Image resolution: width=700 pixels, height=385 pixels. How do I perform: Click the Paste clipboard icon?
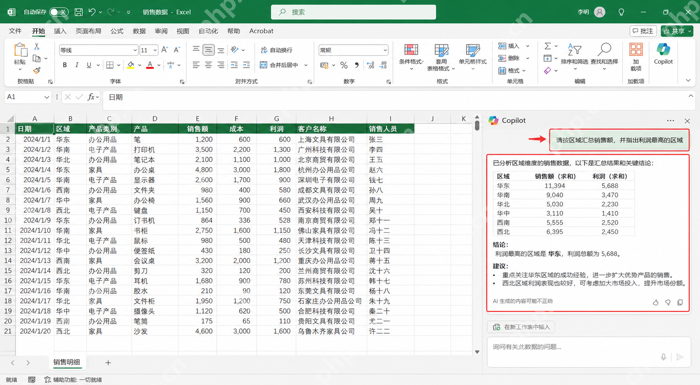tap(20, 50)
